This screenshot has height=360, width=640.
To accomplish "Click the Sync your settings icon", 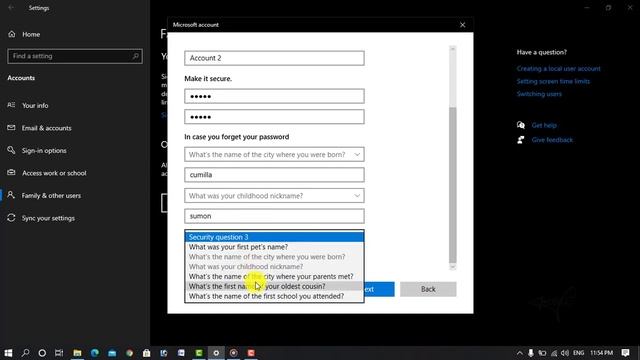I will (11, 218).
